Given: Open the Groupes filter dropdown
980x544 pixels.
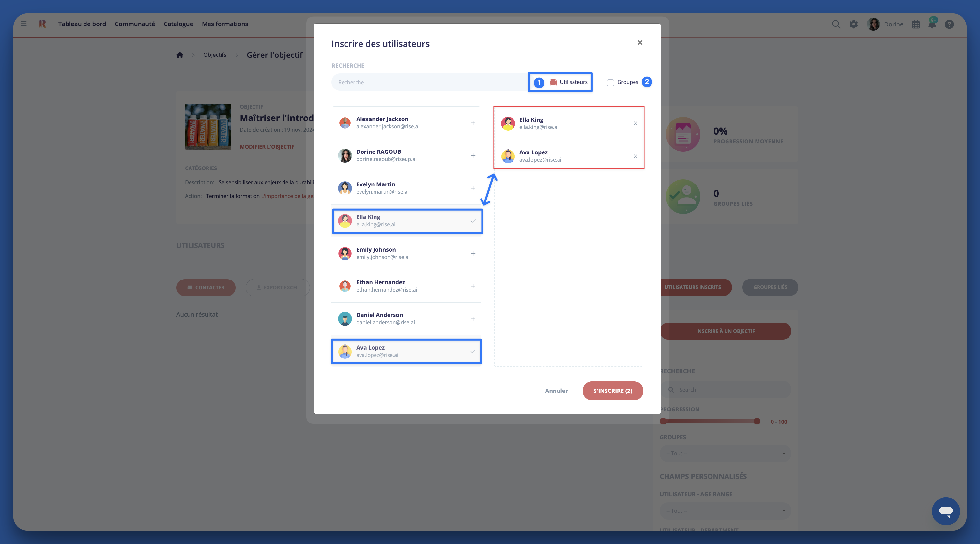Looking at the screenshot, I should click(x=726, y=454).
